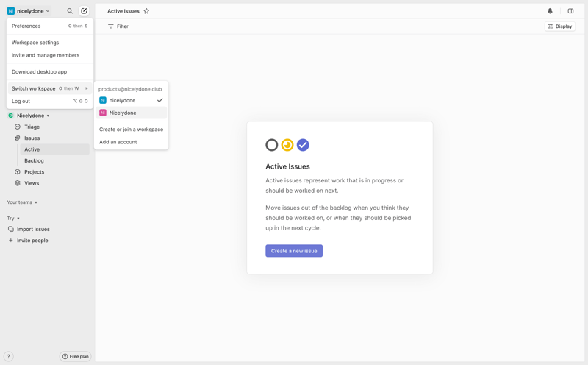The height and width of the screenshot is (365, 588).
Task: Select Invite and manage members
Action: tap(49, 55)
